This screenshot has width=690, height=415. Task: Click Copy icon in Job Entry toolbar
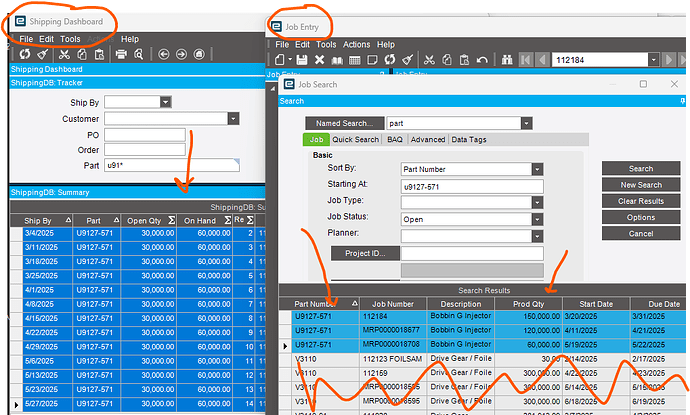click(447, 59)
